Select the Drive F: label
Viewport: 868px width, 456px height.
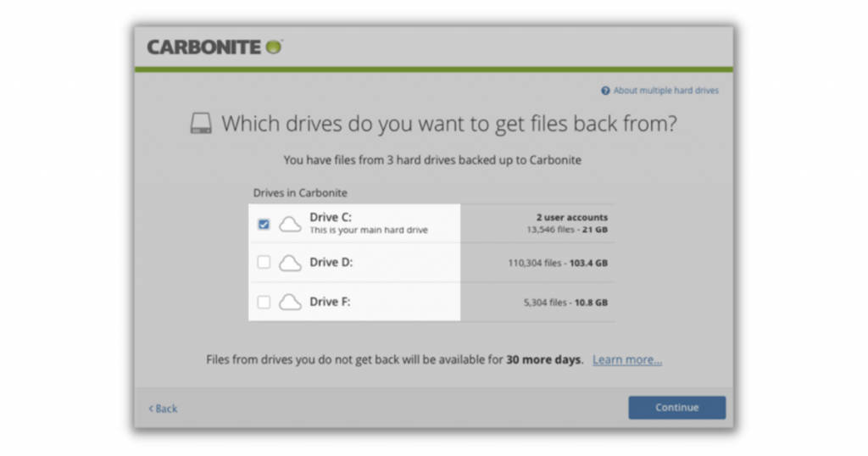coord(330,302)
